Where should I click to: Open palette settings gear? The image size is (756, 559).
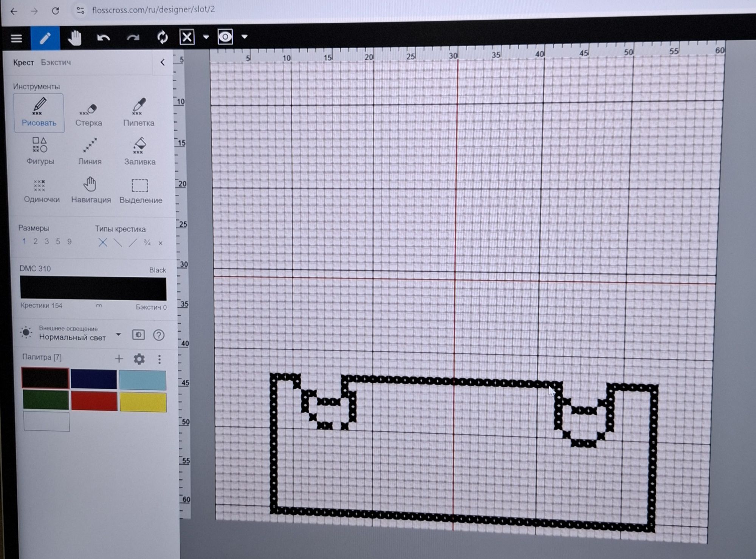139,359
